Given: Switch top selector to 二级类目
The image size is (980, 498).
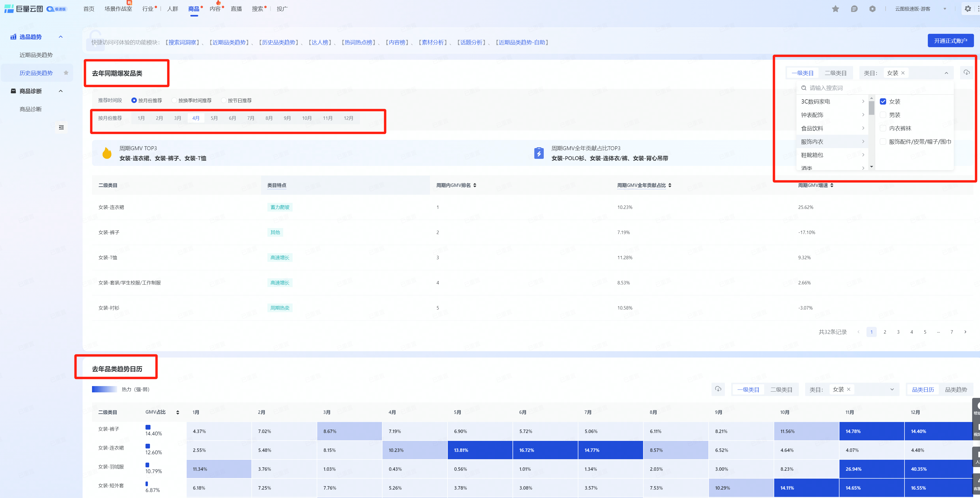Looking at the screenshot, I should coord(836,73).
